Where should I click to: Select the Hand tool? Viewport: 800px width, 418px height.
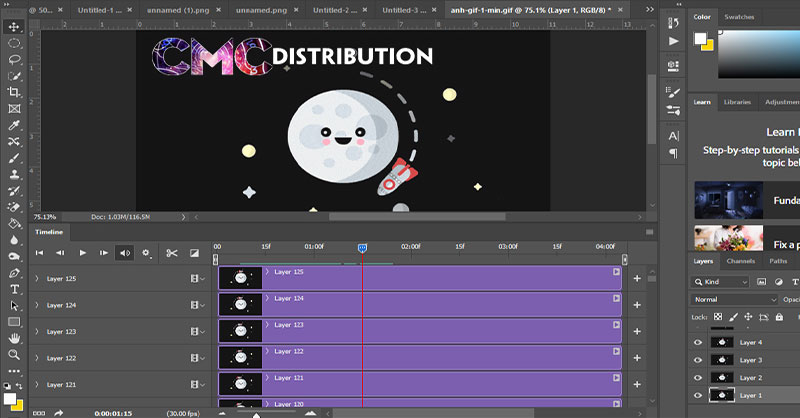click(x=14, y=338)
